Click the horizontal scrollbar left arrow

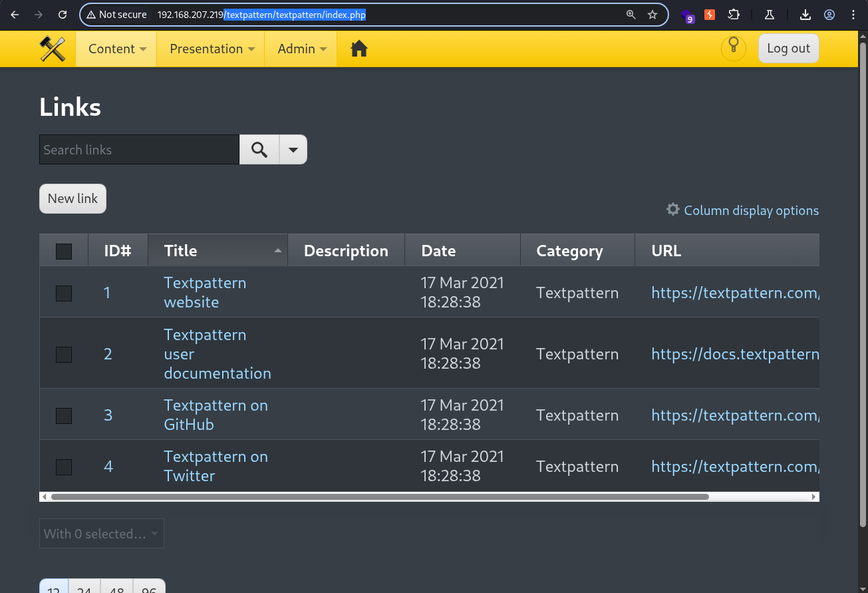[x=45, y=496]
